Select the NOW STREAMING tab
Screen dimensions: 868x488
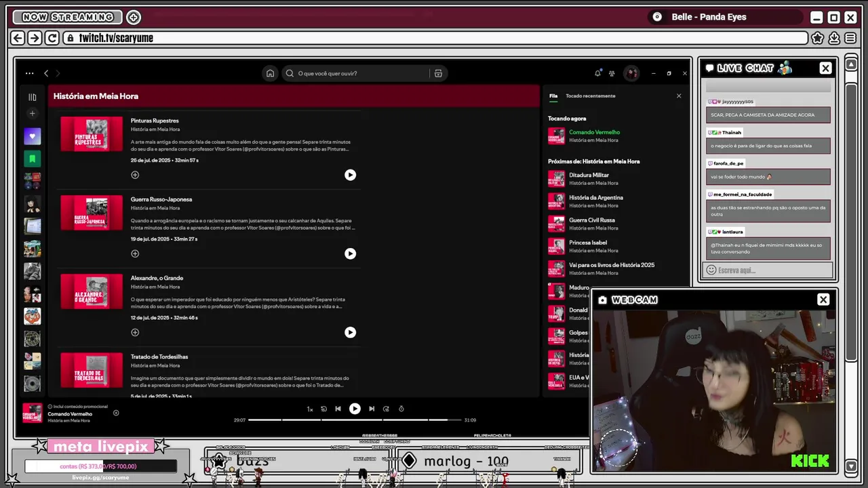(x=68, y=17)
